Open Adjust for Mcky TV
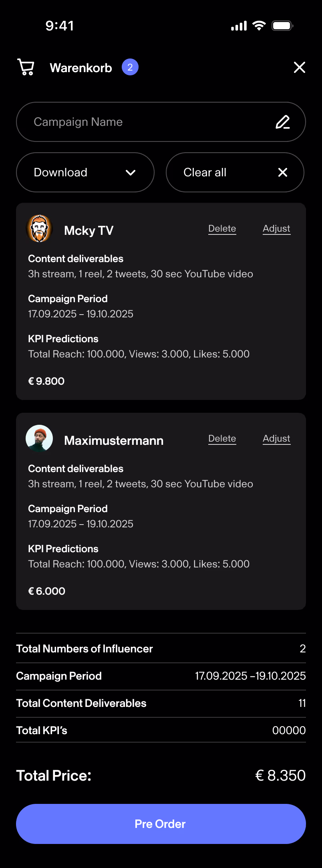Viewport: 322px width, 868px height. point(276,228)
